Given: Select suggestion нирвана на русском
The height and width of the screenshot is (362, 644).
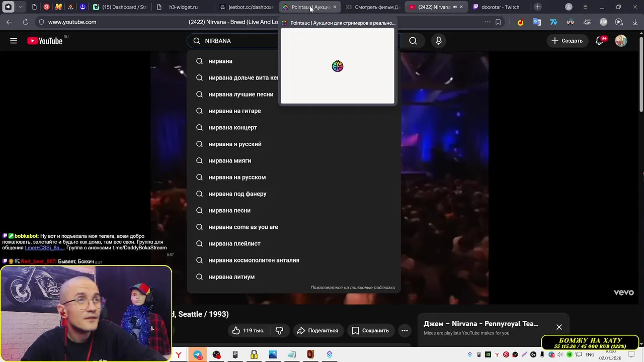Looking at the screenshot, I should (x=293, y=177).
